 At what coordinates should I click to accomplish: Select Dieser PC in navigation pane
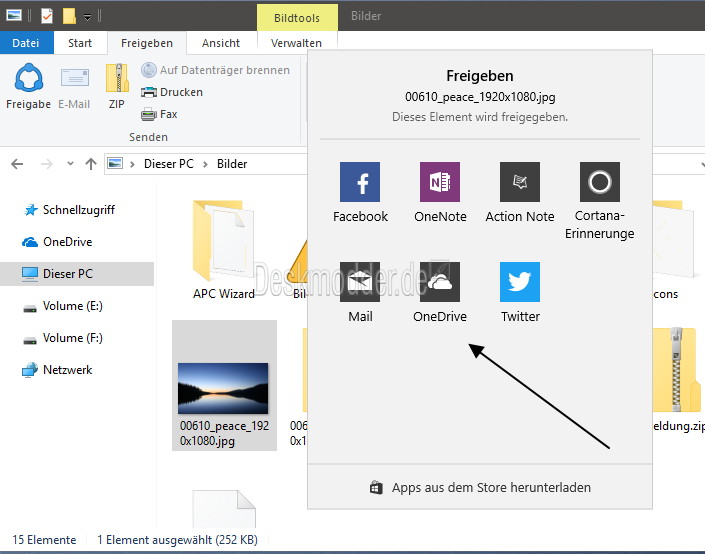(77, 274)
